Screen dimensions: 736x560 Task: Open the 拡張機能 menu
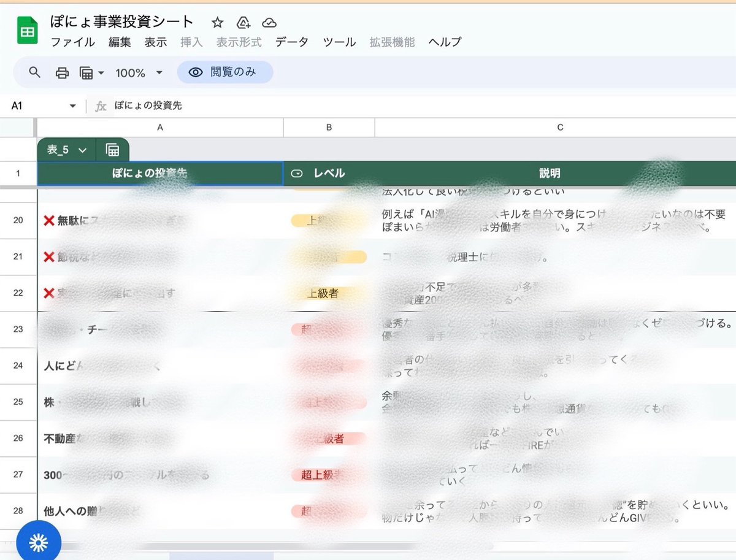[x=391, y=42]
